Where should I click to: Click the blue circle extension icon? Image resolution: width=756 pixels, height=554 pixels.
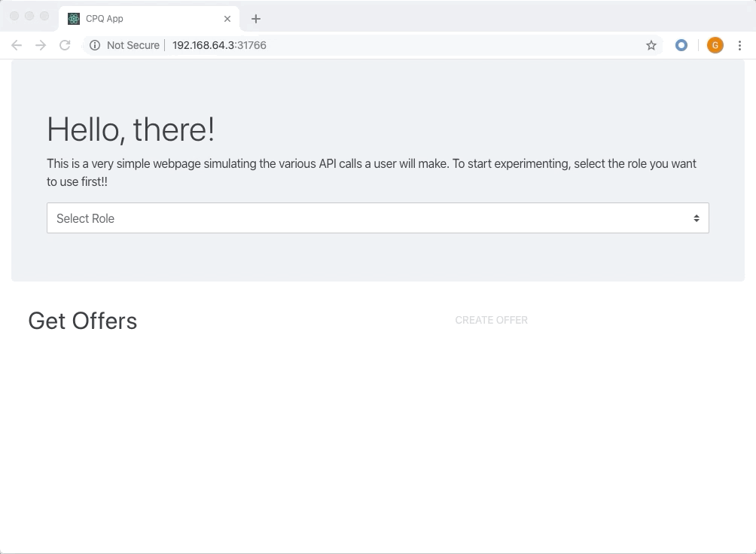[x=681, y=45]
